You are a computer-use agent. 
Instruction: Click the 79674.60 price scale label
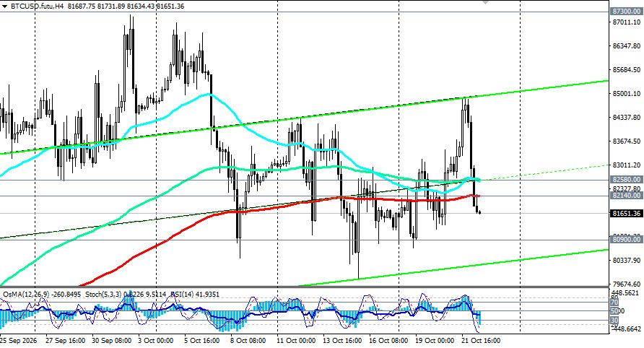[627, 284]
